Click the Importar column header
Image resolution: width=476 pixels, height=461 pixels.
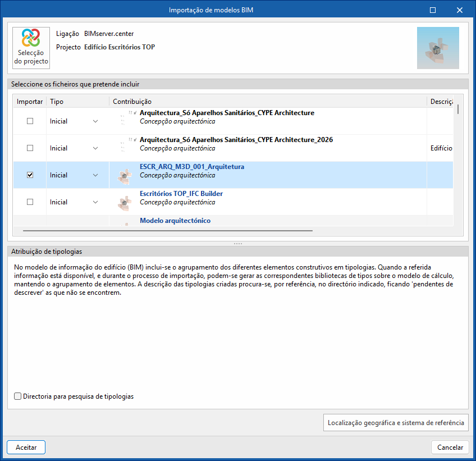pos(30,102)
